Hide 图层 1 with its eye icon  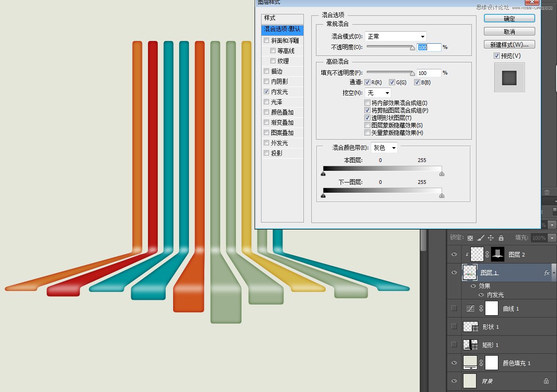click(454, 273)
